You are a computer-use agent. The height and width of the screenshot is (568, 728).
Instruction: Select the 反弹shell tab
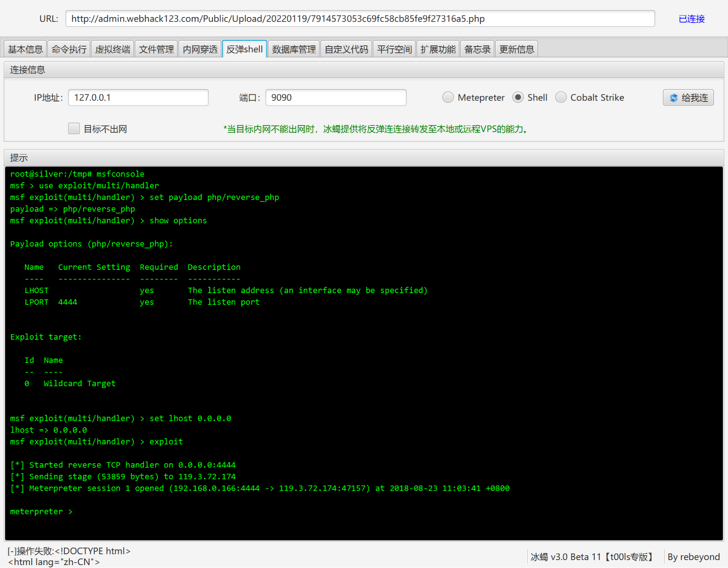(x=245, y=49)
